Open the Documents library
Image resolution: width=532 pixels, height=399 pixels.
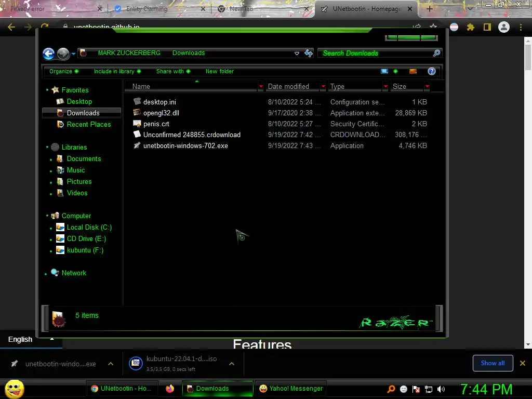pyautogui.click(x=84, y=158)
